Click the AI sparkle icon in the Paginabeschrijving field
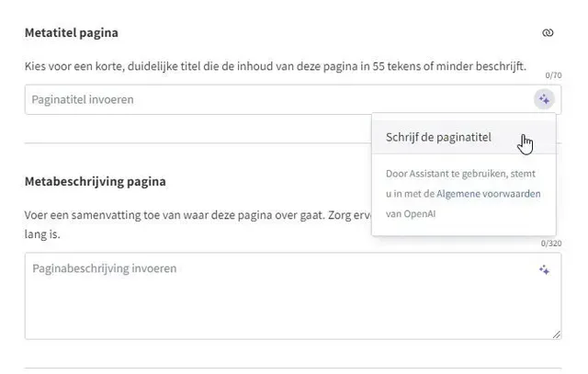The width and height of the screenshot is (588, 374). 544,269
